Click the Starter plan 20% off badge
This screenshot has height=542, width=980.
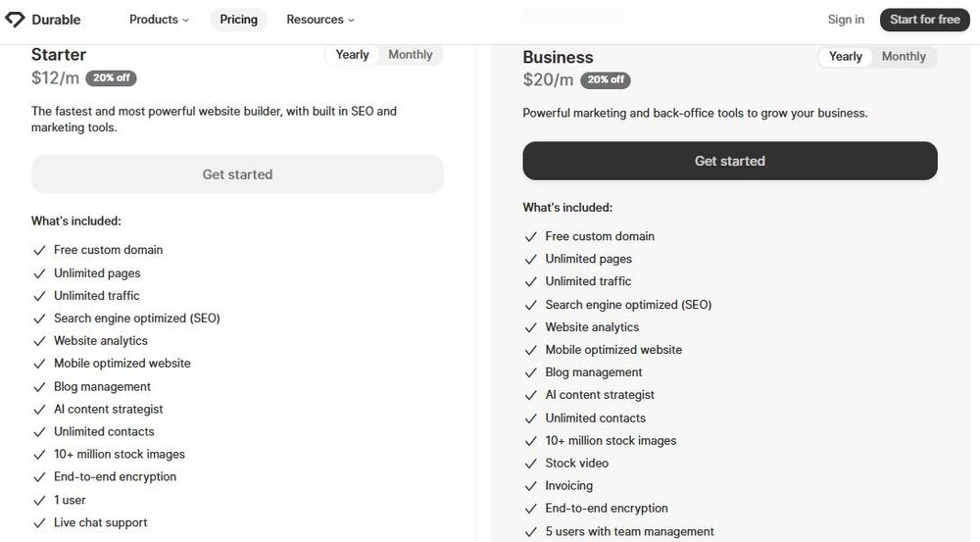[x=111, y=77]
